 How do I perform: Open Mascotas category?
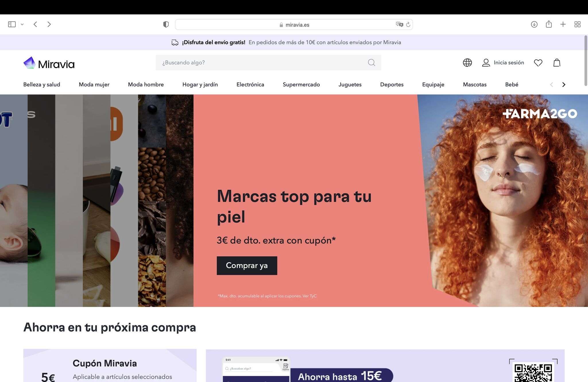(x=475, y=84)
